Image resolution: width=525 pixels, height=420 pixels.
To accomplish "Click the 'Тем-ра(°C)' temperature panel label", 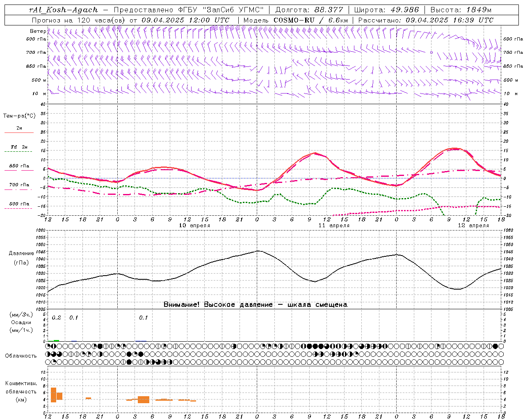I will 19,116.
